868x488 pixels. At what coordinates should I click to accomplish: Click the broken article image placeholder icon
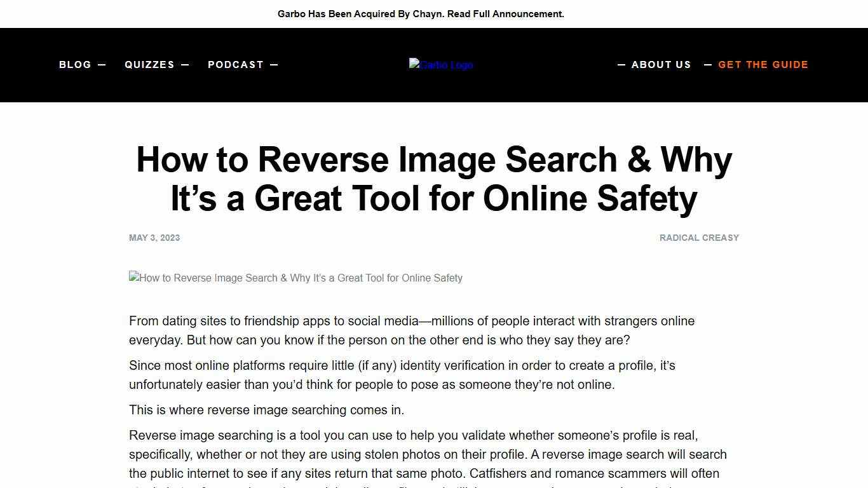coord(133,278)
